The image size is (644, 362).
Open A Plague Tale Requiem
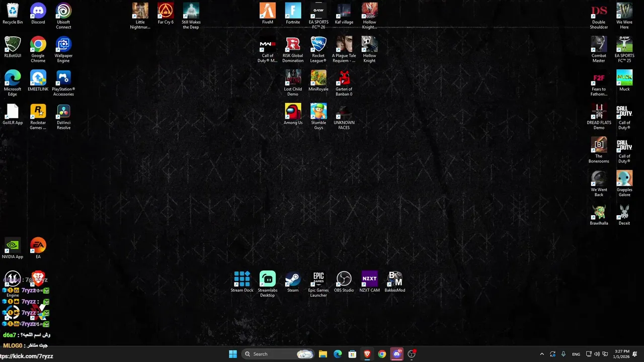(x=344, y=50)
